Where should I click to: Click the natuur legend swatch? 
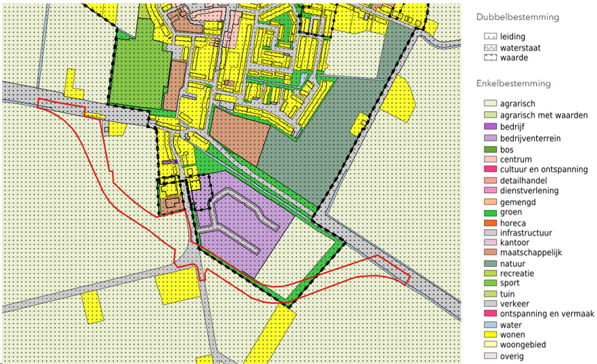[491, 264]
